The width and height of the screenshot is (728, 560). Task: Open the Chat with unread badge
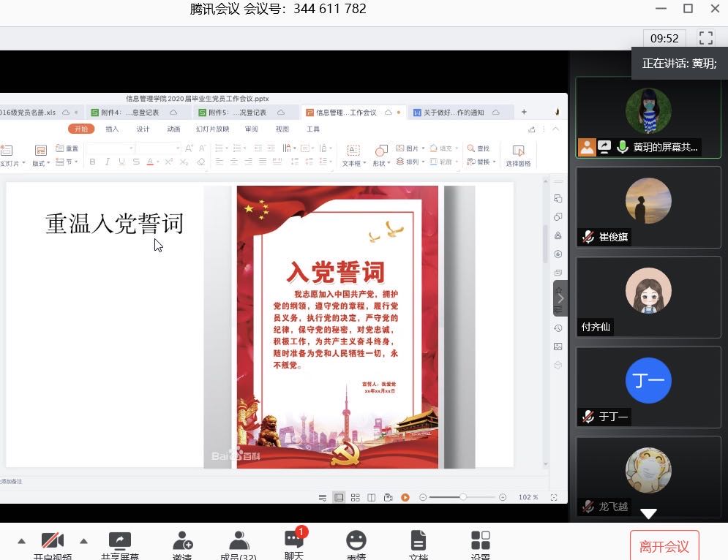click(294, 542)
